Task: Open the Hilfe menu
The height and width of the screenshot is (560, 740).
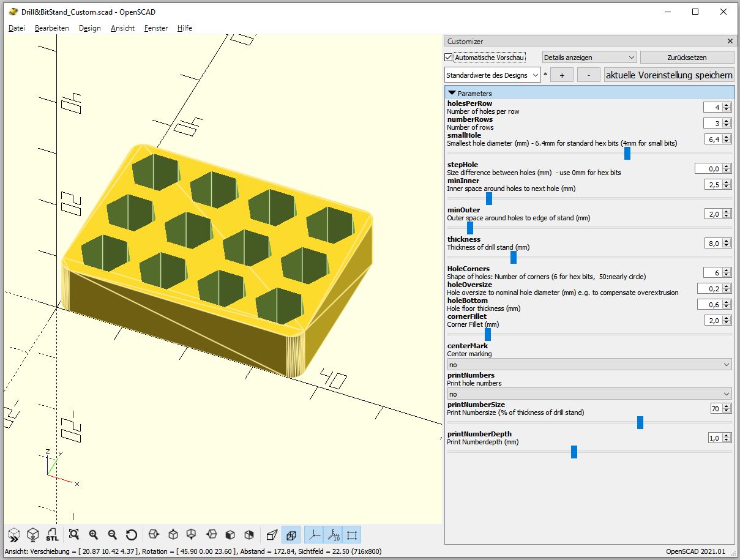Action: click(185, 28)
